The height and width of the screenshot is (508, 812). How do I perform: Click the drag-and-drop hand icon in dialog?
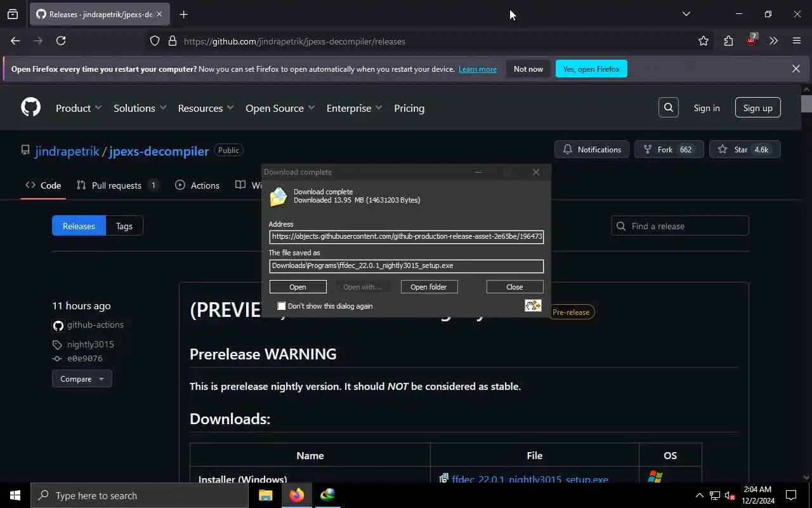[x=533, y=305]
